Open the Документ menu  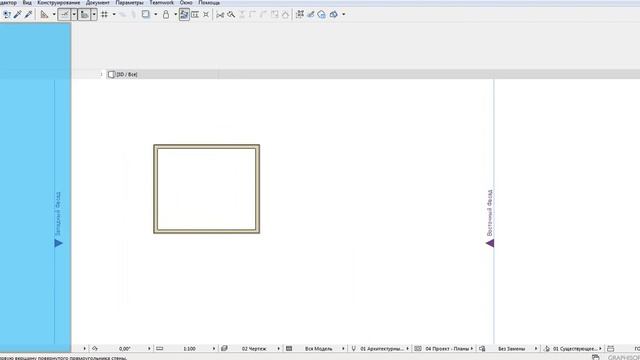pos(98,2)
